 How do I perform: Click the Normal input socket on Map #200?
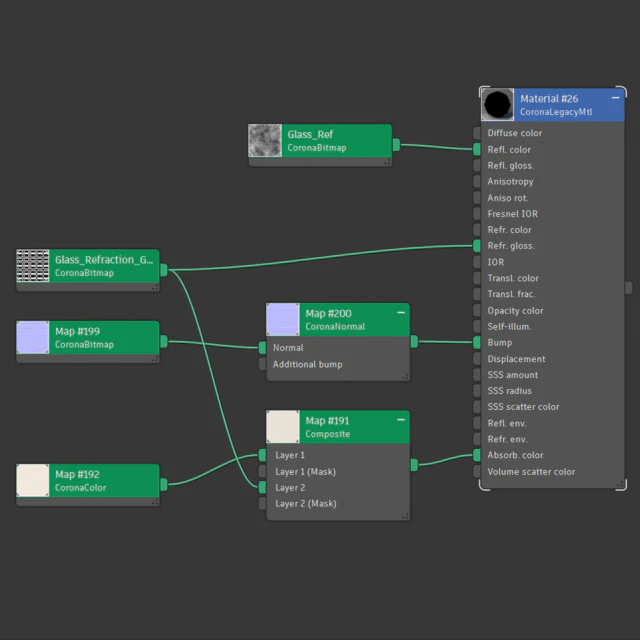coord(262,348)
